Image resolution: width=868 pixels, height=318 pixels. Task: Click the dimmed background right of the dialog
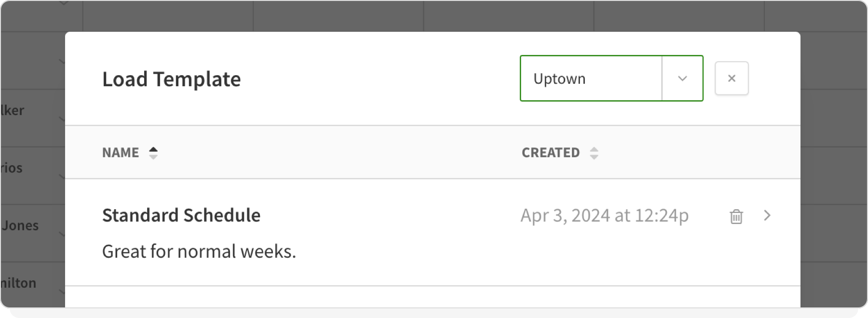(x=833, y=169)
